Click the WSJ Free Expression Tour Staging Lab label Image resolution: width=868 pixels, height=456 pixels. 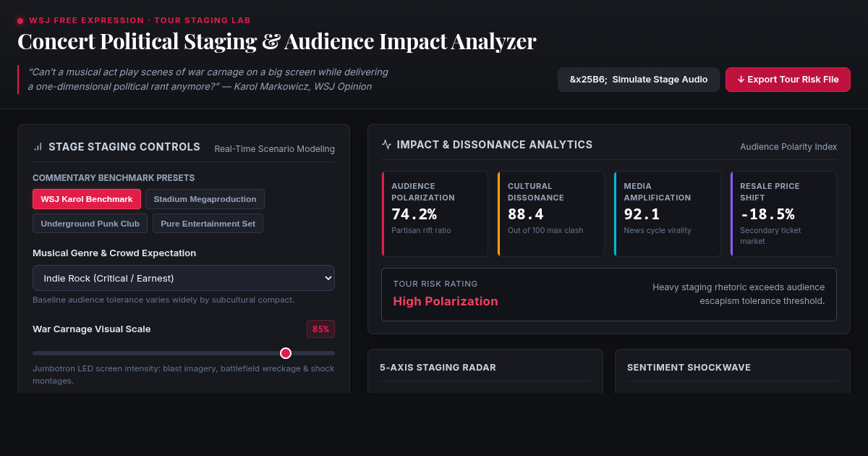(140, 21)
